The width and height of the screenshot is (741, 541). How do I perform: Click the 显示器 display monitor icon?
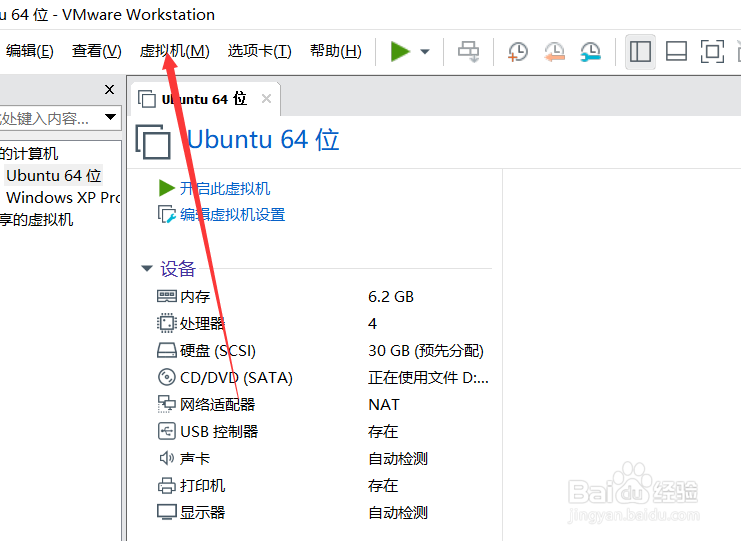(166, 512)
